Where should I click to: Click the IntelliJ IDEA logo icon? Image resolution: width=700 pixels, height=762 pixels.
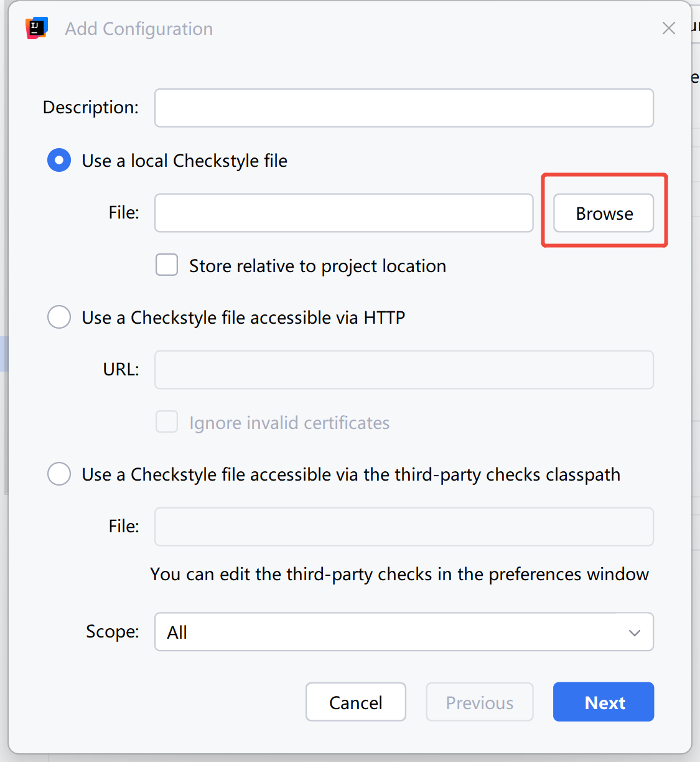click(x=37, y=28)
